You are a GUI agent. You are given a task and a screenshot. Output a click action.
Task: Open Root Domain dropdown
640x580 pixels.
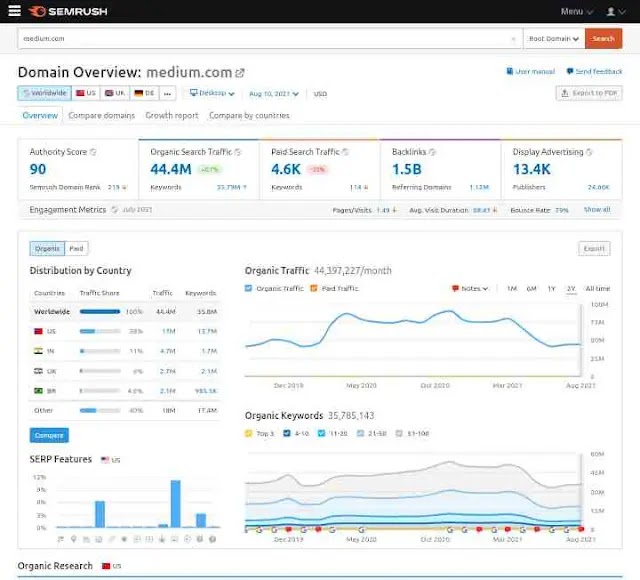point(554,39)
